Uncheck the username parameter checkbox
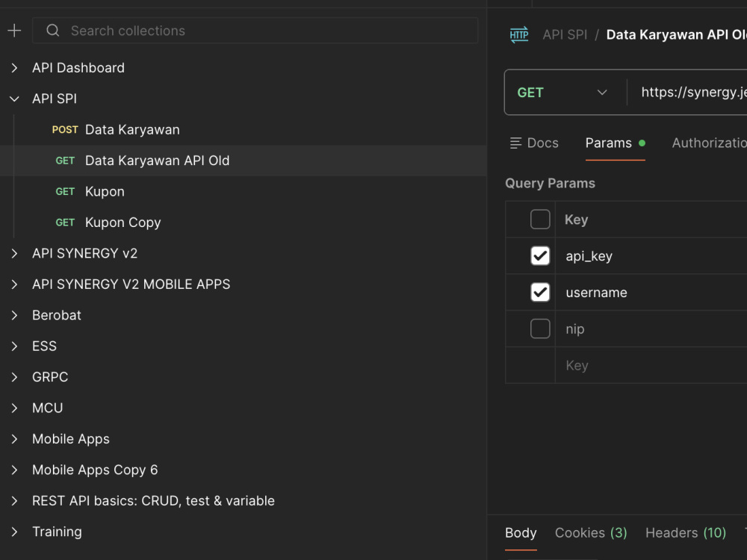Image resolution: width=747 pixels, height=560 pixels. click(x=540, y=293)
